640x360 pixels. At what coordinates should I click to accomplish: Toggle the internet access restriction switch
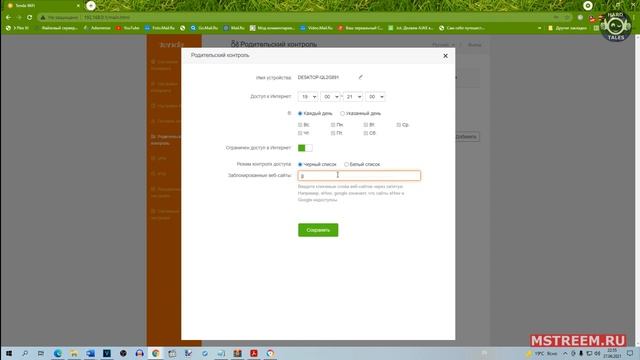coord(305,148)
